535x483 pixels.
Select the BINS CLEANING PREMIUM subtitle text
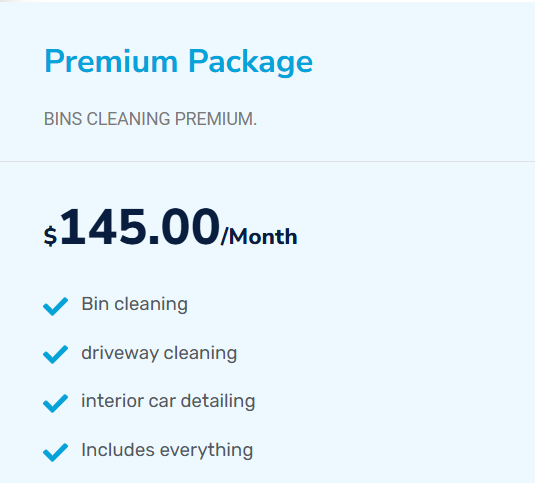pos(150,119)
